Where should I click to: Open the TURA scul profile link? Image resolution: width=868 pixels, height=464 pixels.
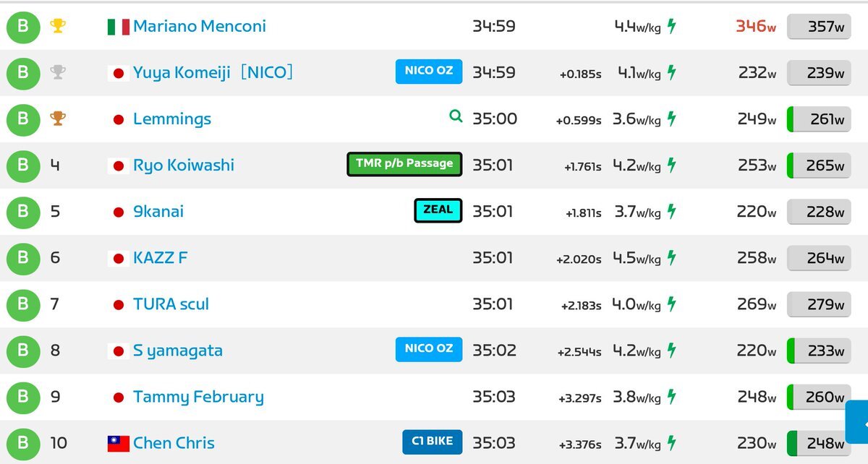pyautogui.click(x=171, y=304)
